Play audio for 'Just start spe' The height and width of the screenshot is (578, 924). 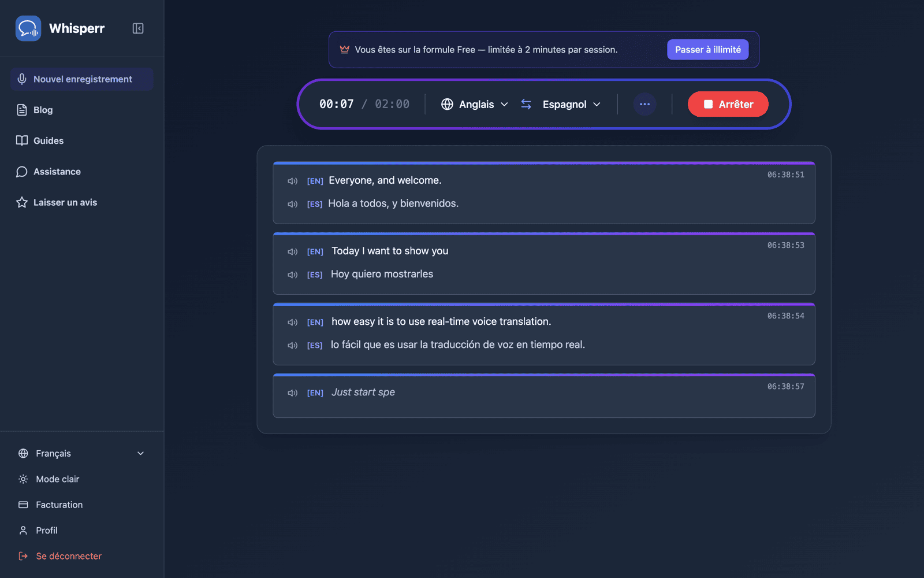(x=293, y=392)
